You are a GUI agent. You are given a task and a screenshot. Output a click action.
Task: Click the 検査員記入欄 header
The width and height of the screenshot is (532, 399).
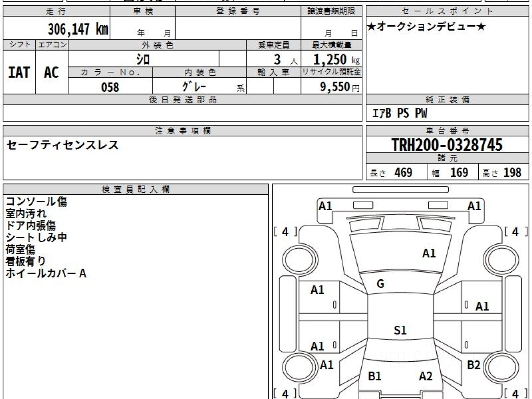[136, 189]
